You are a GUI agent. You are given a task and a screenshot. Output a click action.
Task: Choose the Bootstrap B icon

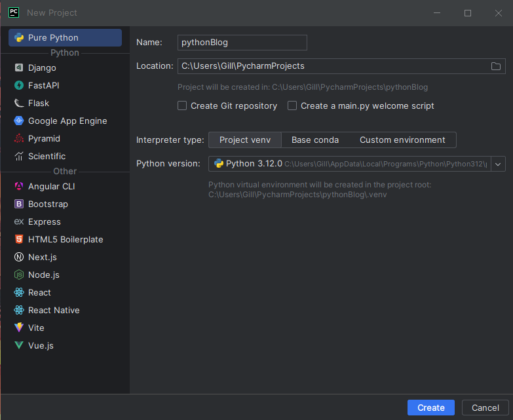[19, 204]
